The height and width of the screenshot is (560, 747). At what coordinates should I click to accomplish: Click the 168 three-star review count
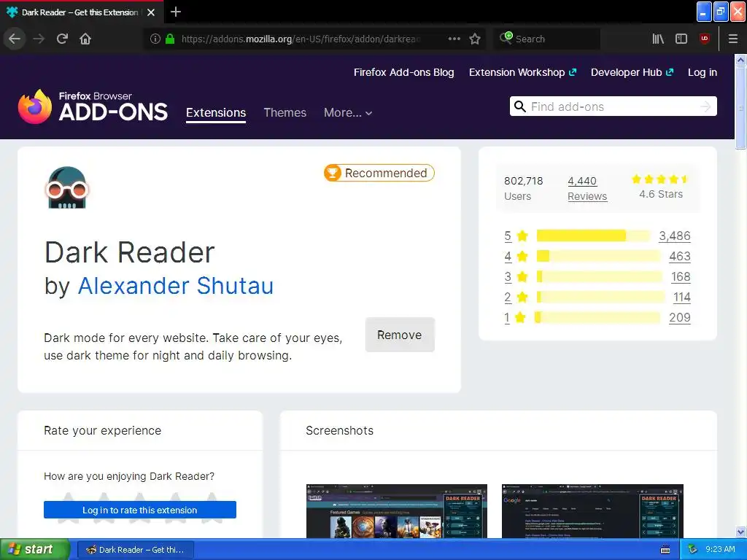[x=681, y=276]
